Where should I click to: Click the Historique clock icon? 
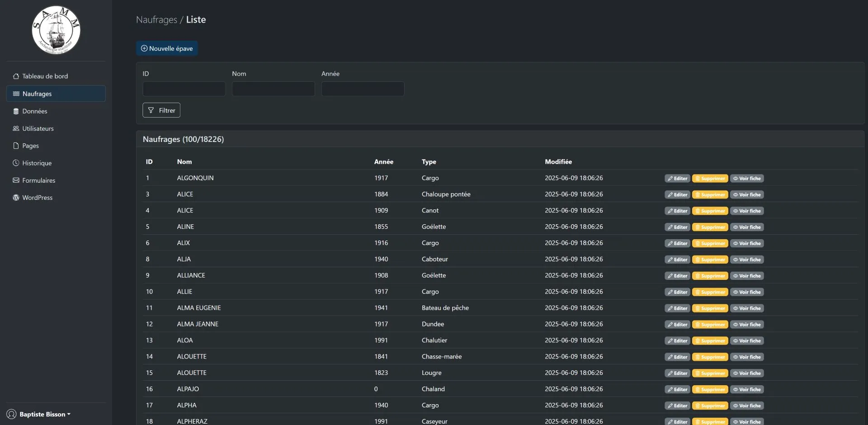[x=16, y=163]
